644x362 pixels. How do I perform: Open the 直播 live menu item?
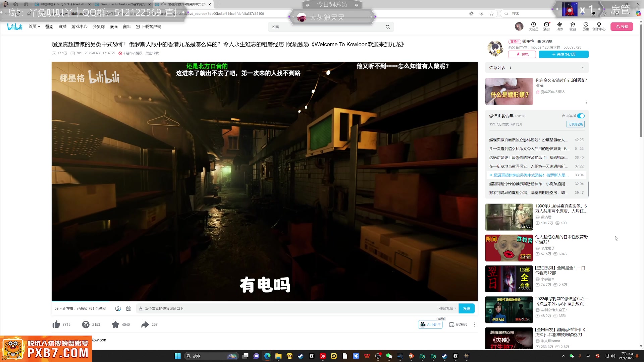(x=62, y=27)
